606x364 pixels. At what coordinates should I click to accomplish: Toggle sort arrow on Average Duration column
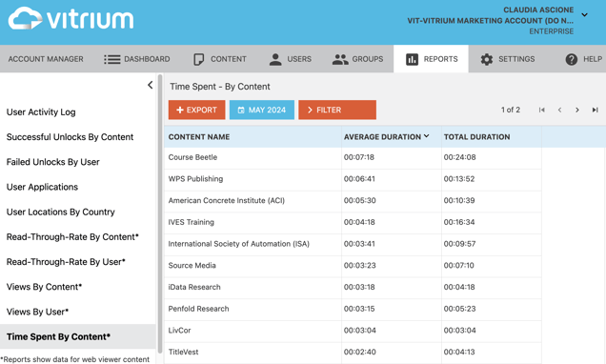click(426, 136)
